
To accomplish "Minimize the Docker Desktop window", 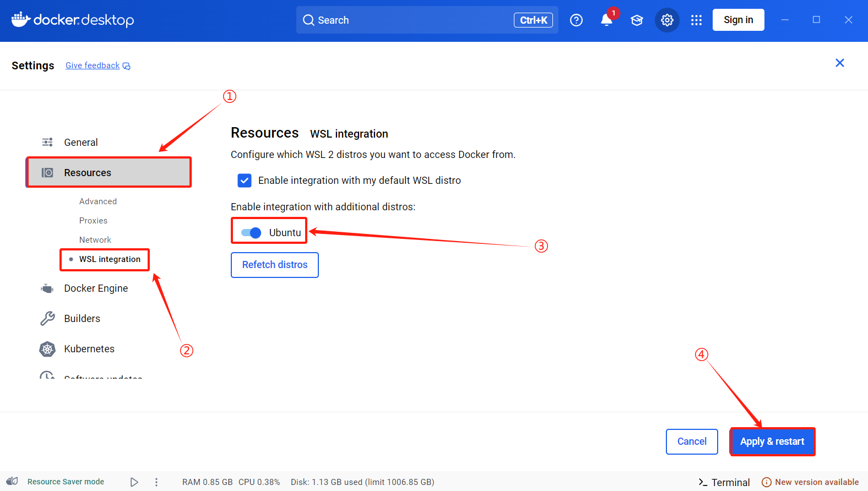I will click(785, 20).
